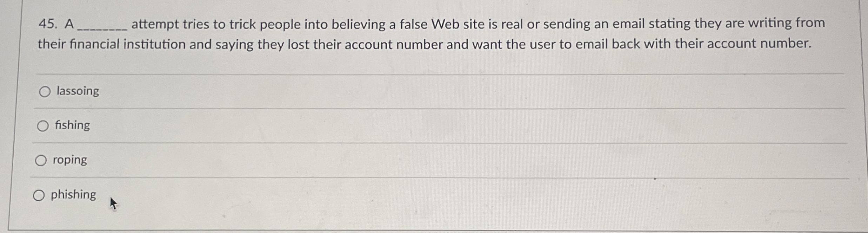Select the roping radio button

pos(41,160)
